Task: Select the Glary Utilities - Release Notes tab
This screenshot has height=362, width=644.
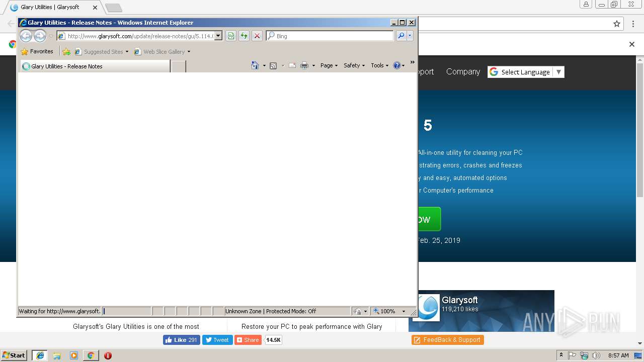Action: [95, 66]
